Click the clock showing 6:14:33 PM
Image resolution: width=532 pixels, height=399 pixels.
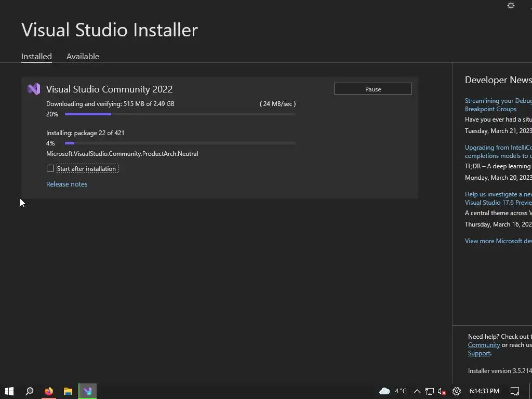tap(484, 391)
